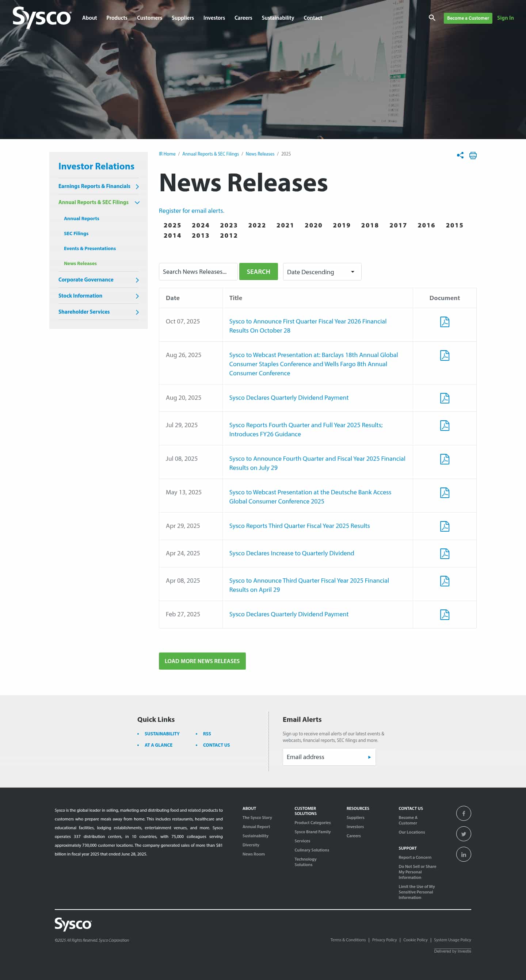Open the Customers menu in top navigation

coord(149,18)
